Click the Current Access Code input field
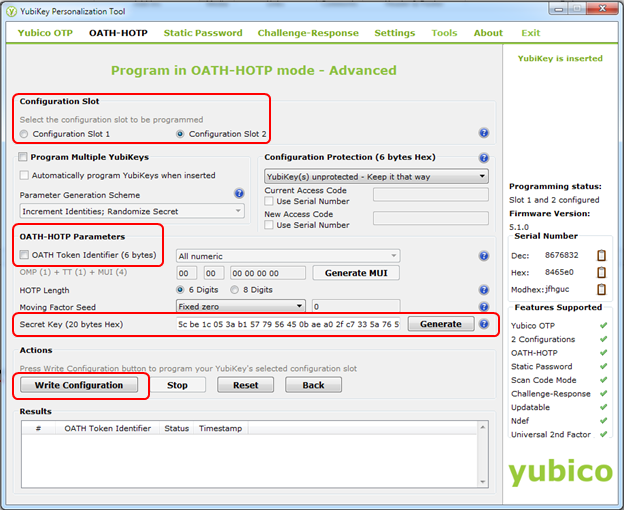624x510 pixels. (x=431, y=195)
